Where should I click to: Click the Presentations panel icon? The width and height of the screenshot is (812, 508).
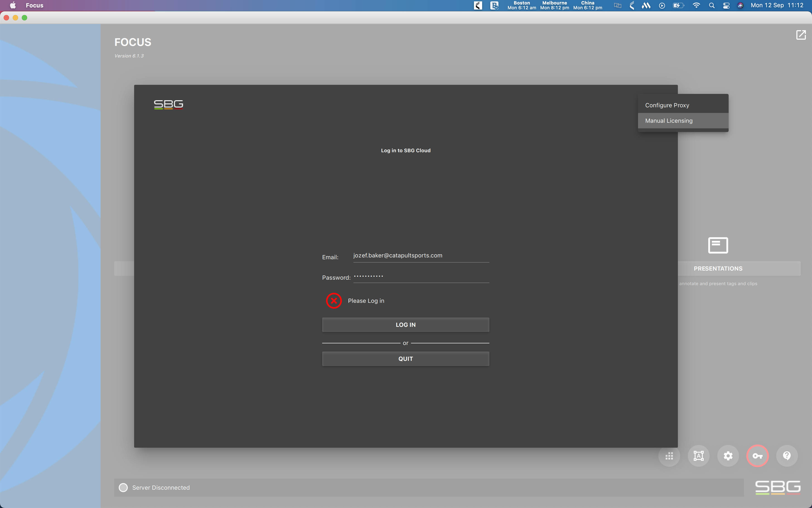tap(718, 245)
